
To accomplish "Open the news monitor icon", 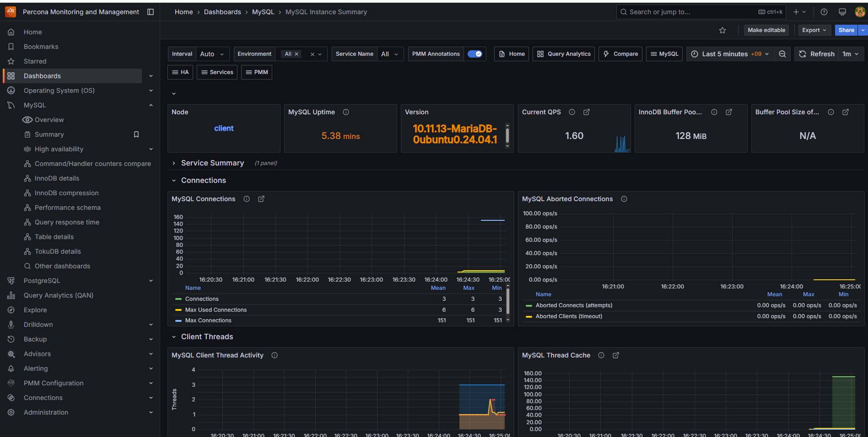I will tap(842, 12).
